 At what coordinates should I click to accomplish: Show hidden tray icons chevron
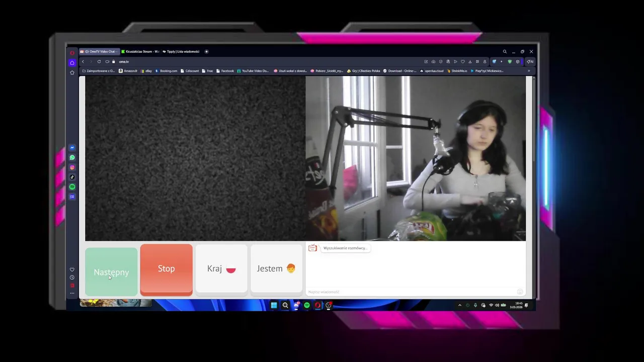tap(459, 305)
